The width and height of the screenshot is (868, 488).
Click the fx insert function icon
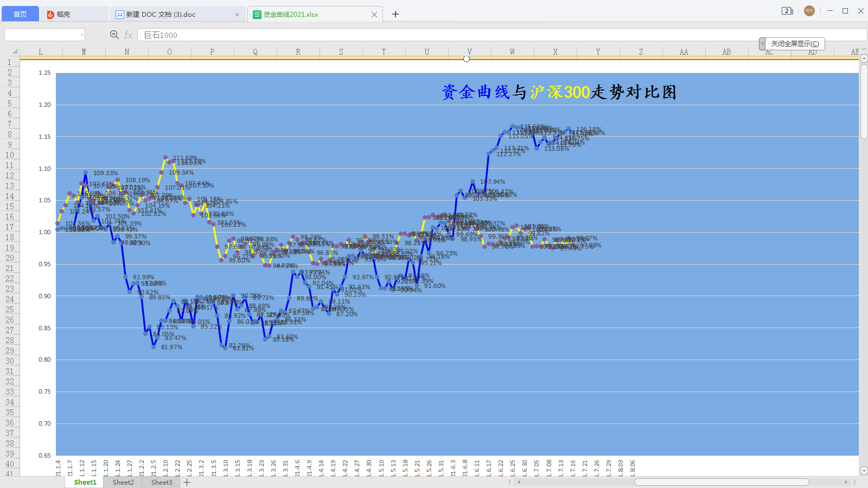click(129, 35)
